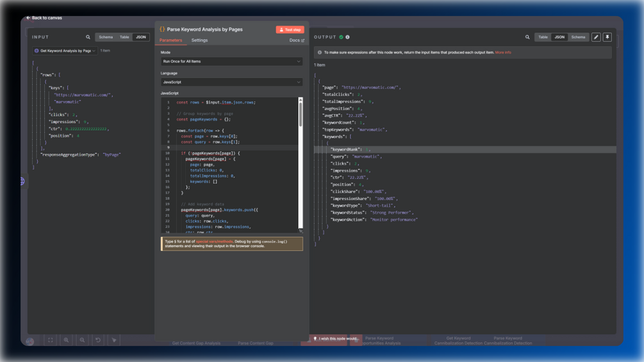Switch INPUT view to Table
Screen dimensions: 644x362
124,37
